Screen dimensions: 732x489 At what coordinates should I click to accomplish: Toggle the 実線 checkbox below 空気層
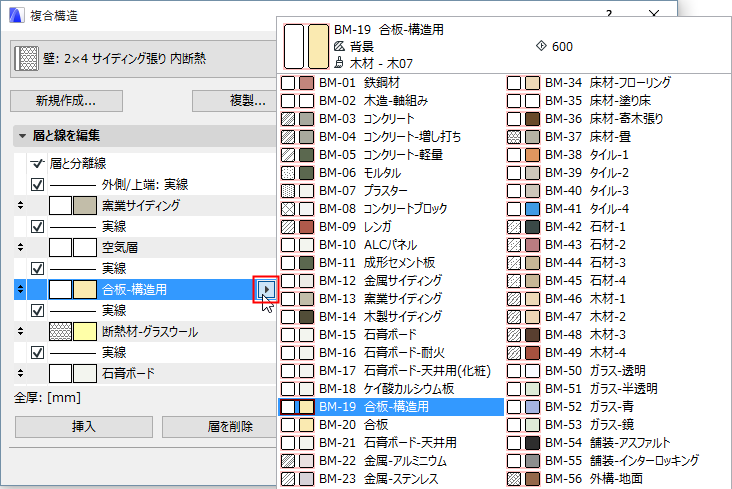click(x=37, y=269)
